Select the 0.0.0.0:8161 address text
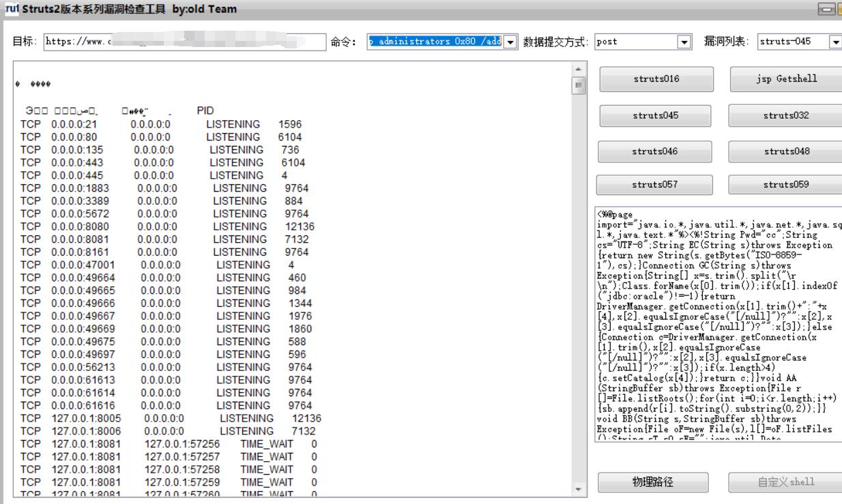Screen dimensions: 842x504 80,252
